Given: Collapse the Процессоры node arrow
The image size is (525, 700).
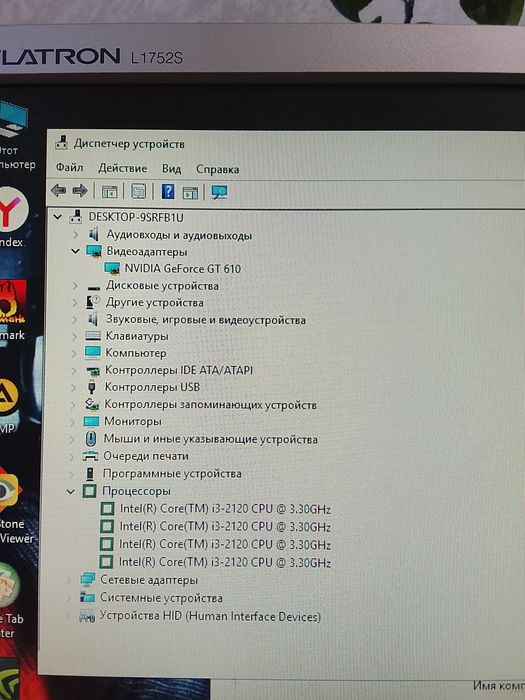Looking at the screenshot, I should 71,492.
